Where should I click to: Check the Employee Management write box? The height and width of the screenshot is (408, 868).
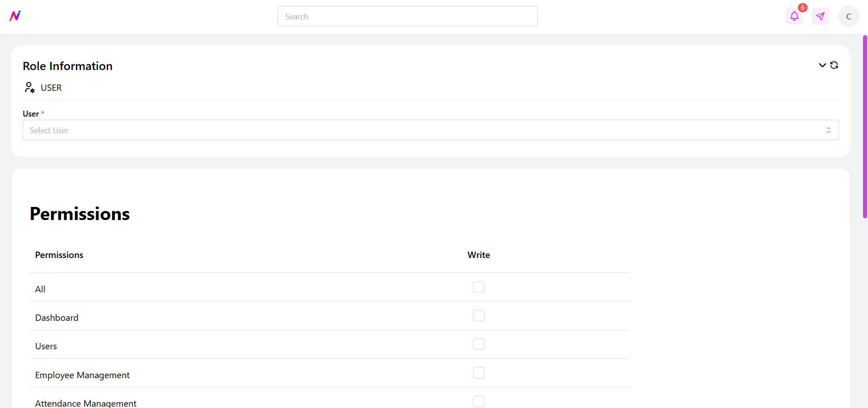(479, 373)
